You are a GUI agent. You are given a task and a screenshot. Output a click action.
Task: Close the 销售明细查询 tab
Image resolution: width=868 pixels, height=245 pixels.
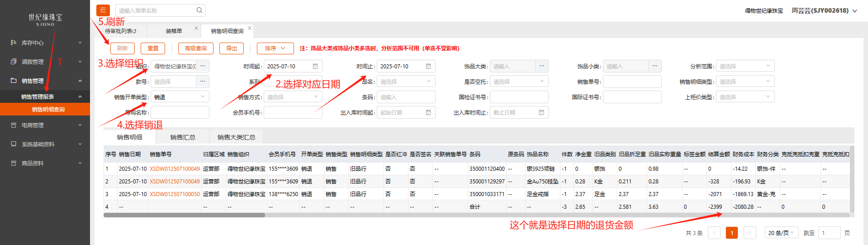(250, 28)
